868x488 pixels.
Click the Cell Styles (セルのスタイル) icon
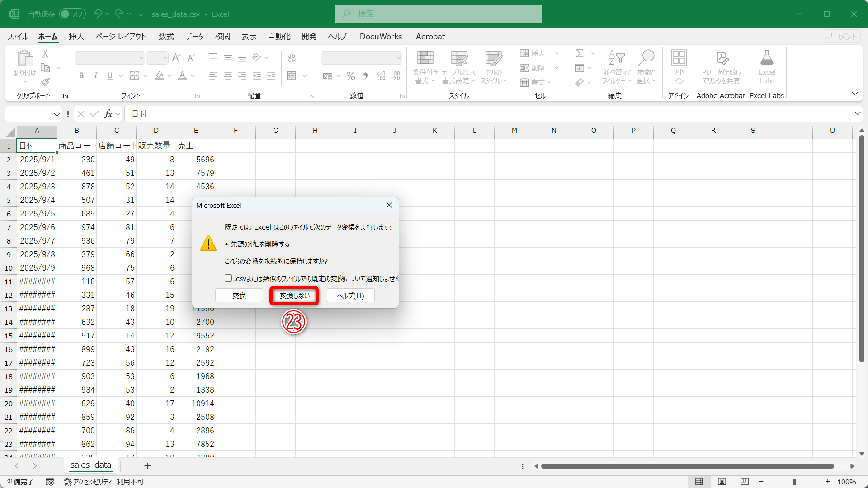pos(493,67)
